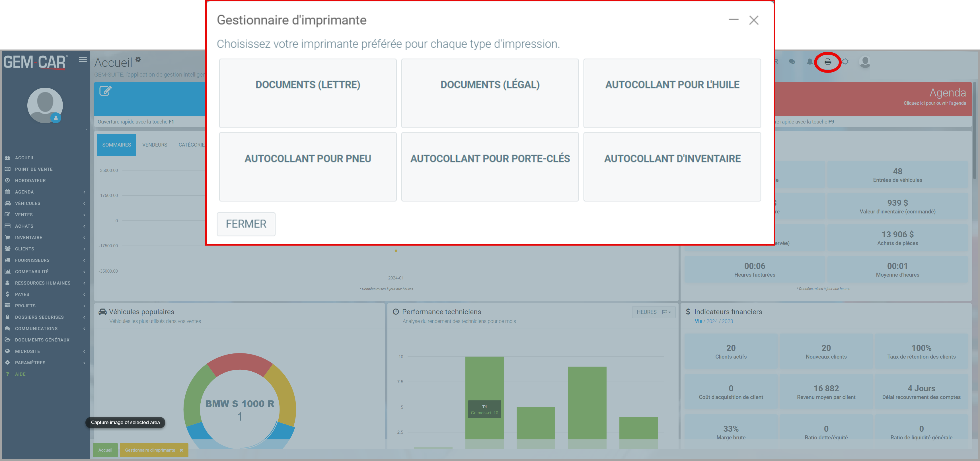980x461 pixels.
Task: Click the Fermer button
Action: pos(246,224)
